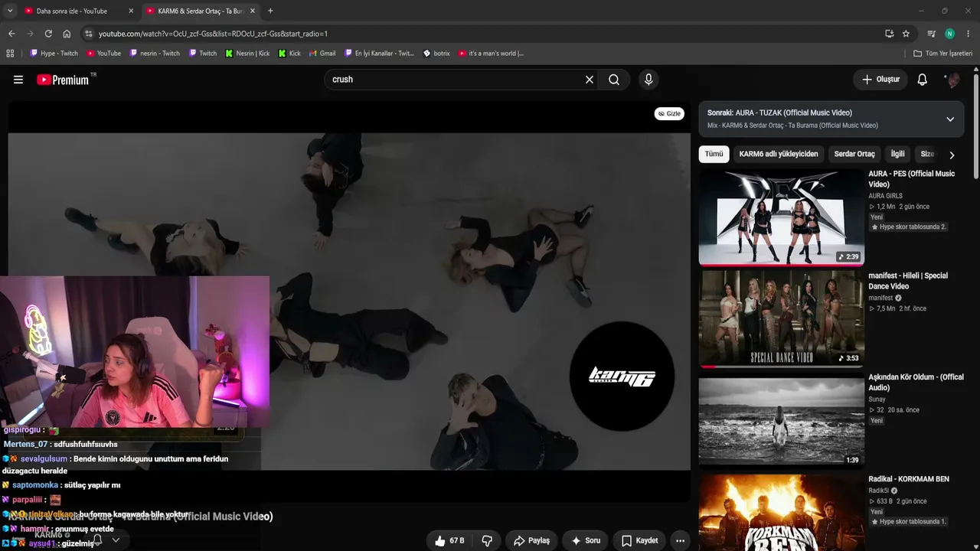Open the manifest channel name link
This screenshot has width=980, height=551.
[x=880, y=298]
